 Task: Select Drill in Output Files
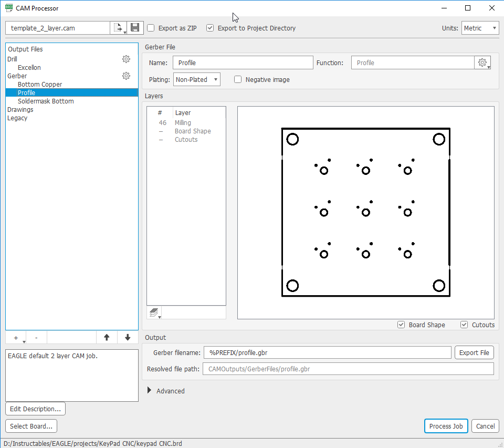(x=12, y=59)
